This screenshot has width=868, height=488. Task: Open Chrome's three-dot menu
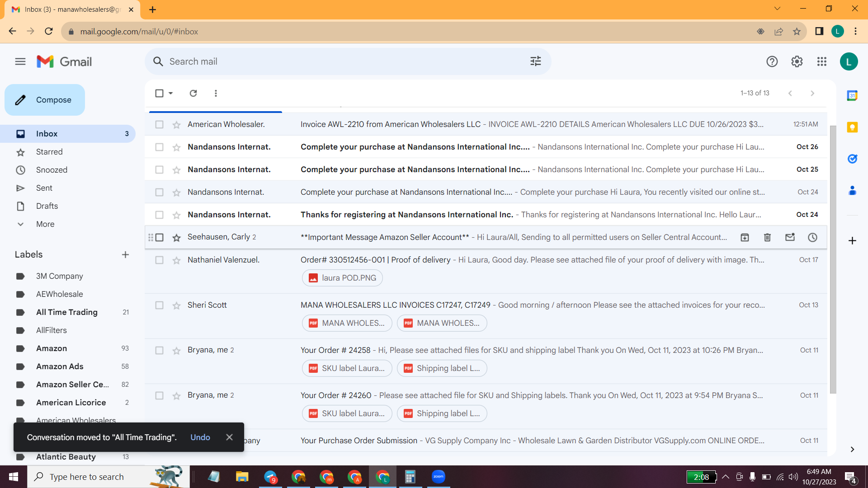click(855, 32)
